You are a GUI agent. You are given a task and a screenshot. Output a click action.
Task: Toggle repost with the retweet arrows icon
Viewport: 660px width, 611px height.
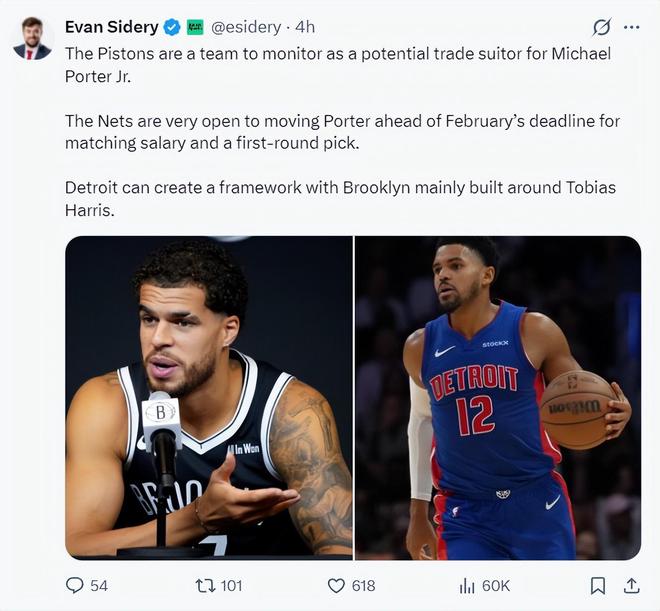[203, 585]
